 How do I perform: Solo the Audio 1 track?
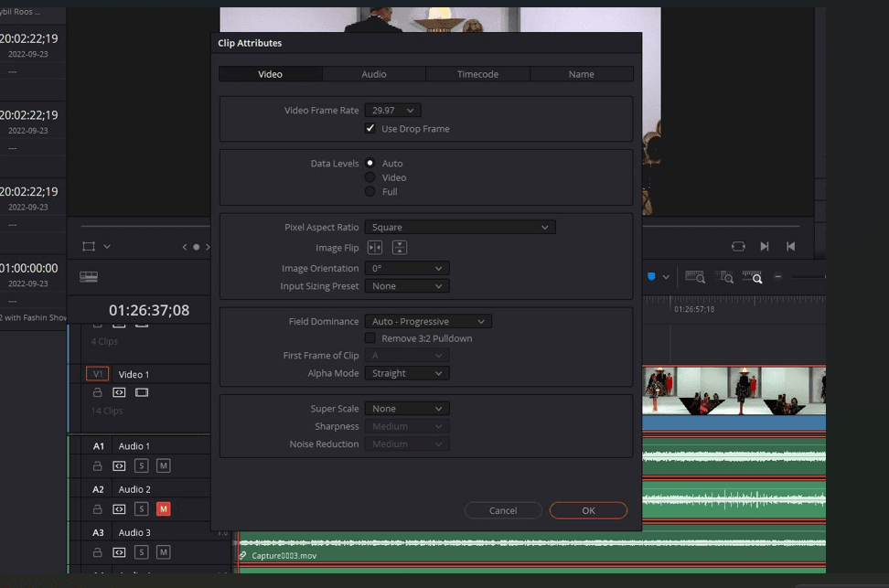click(142, 465)
